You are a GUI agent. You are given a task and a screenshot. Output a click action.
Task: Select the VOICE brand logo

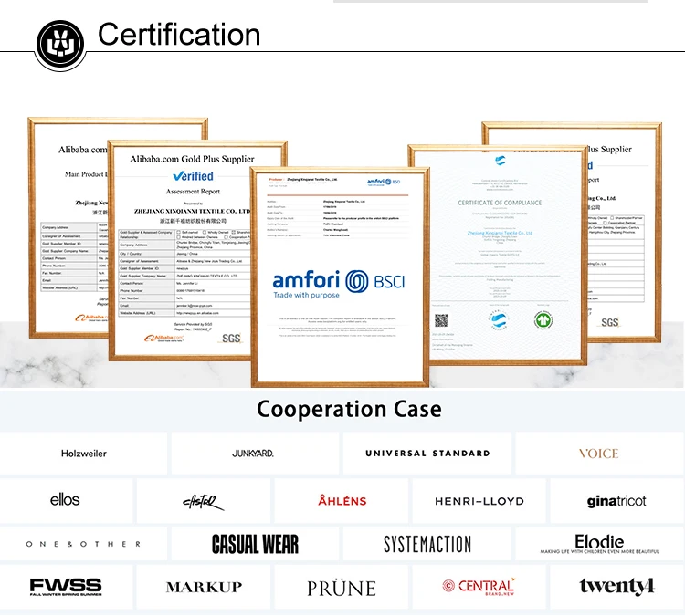(x=599, y=454)
